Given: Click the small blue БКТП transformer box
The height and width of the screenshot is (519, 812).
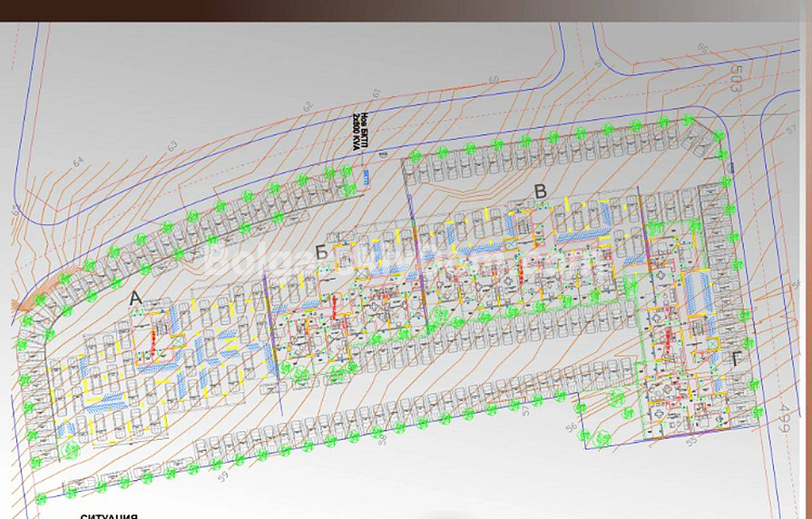Looking at the screenshot, I should coord(367,177).
